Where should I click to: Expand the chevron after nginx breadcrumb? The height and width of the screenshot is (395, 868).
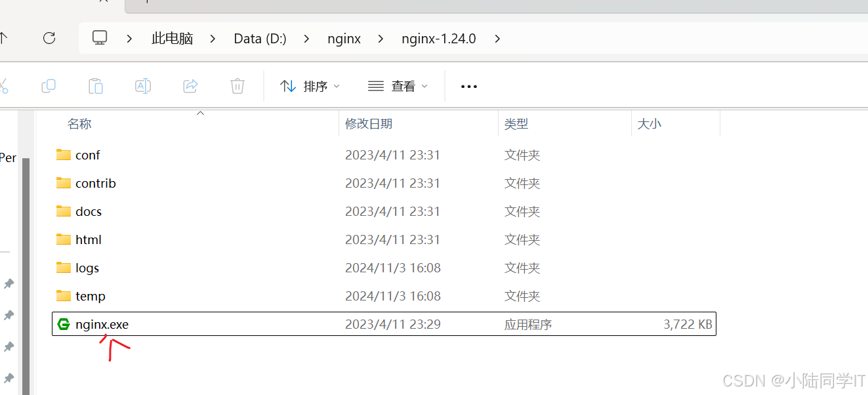[x=381, y=39]
